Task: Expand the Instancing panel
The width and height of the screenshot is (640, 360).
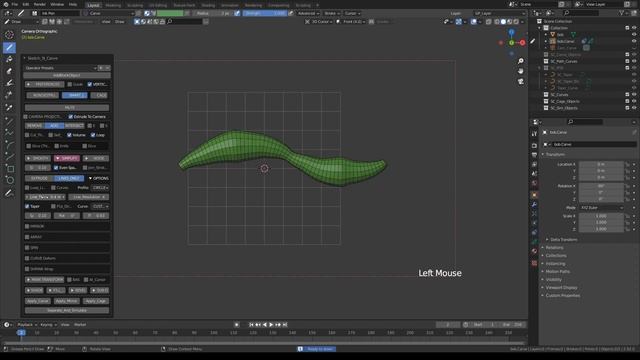Action: click(555, 264)
